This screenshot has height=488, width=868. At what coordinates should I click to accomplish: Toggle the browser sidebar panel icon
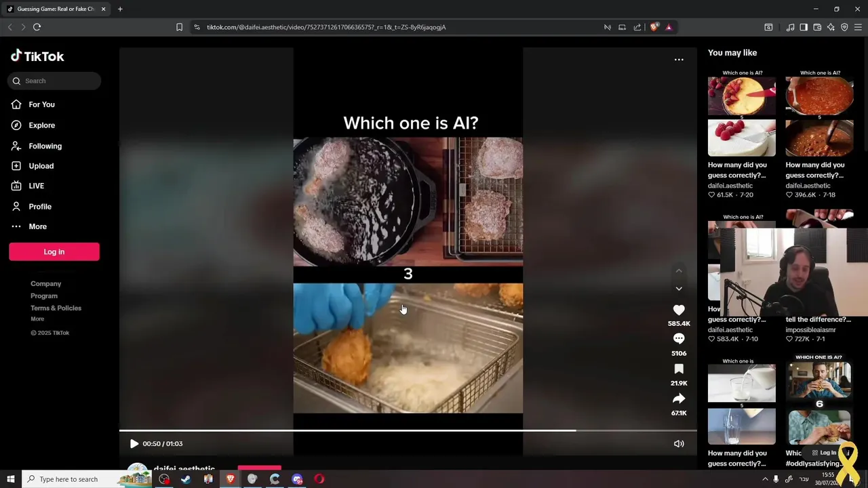coord(804,27)
